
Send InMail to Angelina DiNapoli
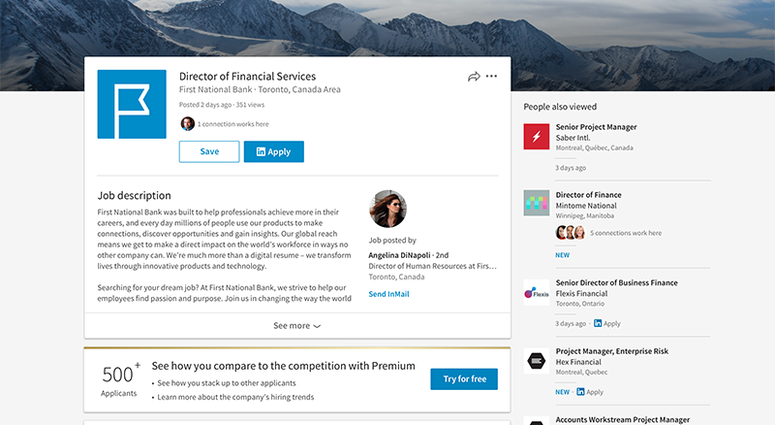(x=389, y=294)
